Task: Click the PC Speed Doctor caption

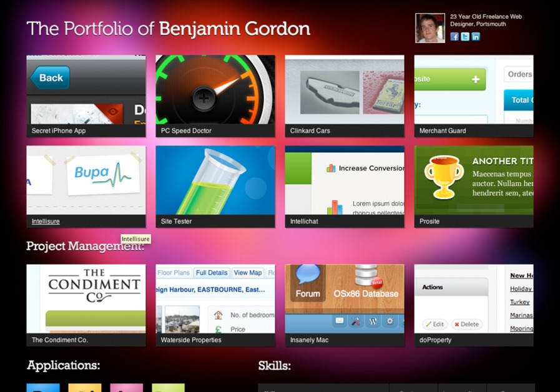Action: point(186,130)
